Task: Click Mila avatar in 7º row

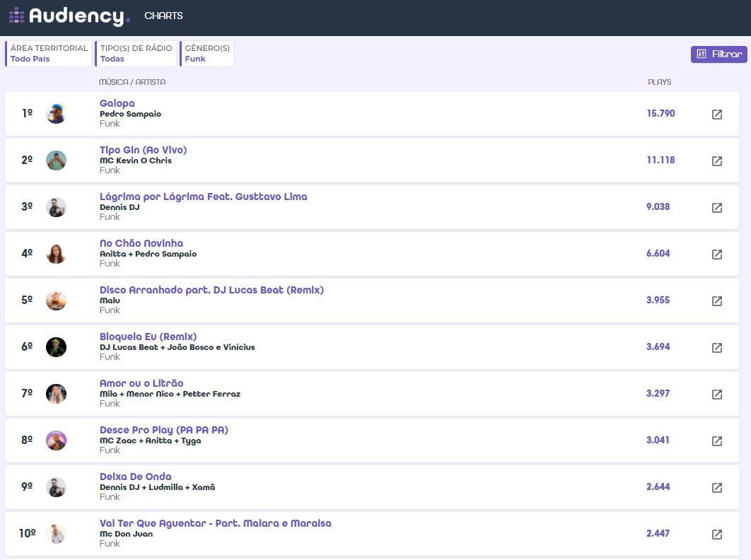Action: pos(56,394)
